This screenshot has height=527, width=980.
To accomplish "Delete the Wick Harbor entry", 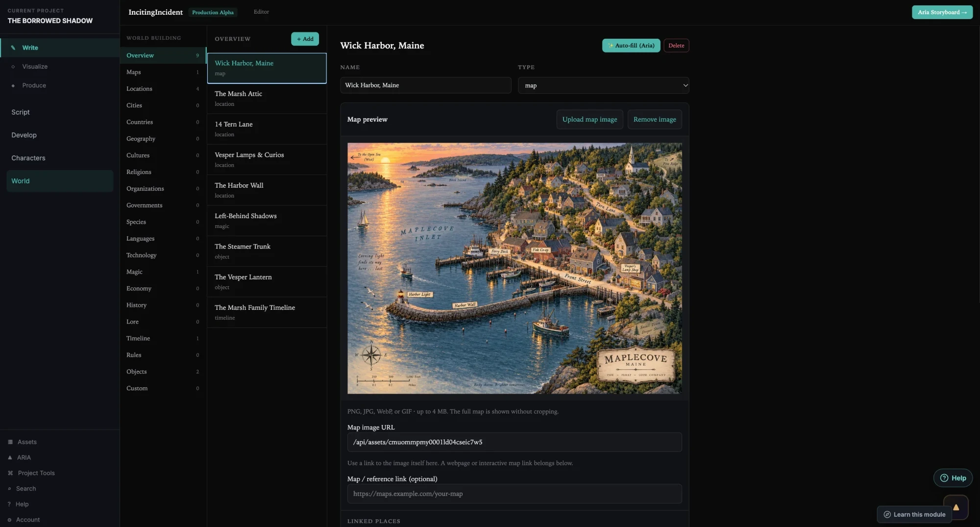I will [x=676, y=46].
